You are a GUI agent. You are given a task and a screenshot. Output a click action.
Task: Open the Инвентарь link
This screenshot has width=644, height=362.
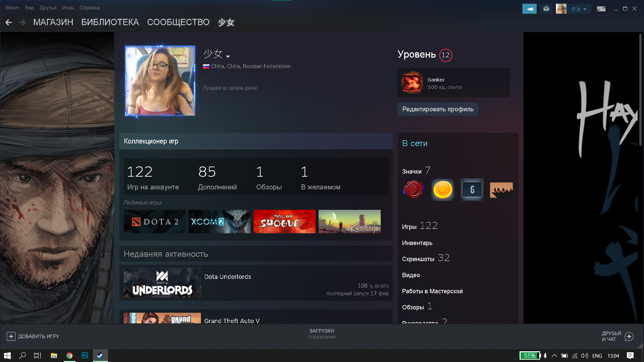pyautogui.click(x=417, y=243)
